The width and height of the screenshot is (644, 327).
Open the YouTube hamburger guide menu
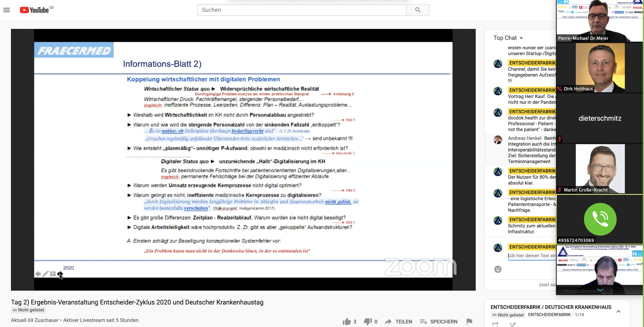(7, 10)
